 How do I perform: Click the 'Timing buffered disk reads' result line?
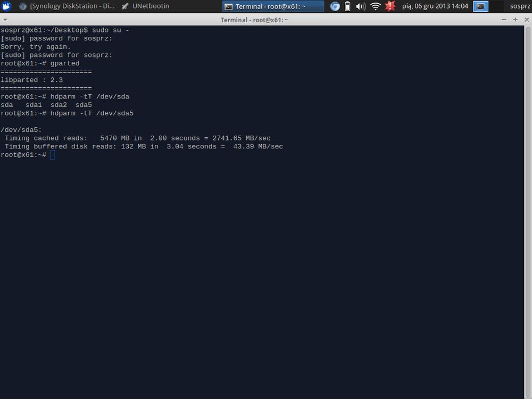tap(144, 147)
